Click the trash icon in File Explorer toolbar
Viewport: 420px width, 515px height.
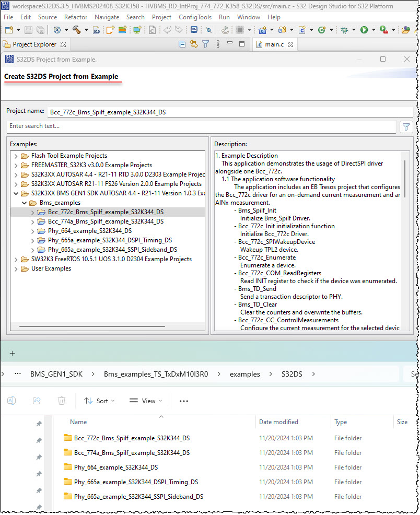[62, 401]
